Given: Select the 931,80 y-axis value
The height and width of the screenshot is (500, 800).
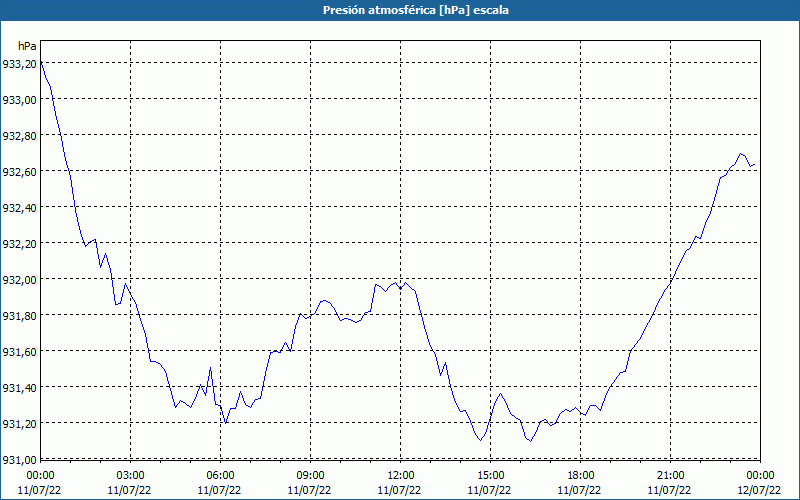Looking at the screenshot, I should point(20,315).
